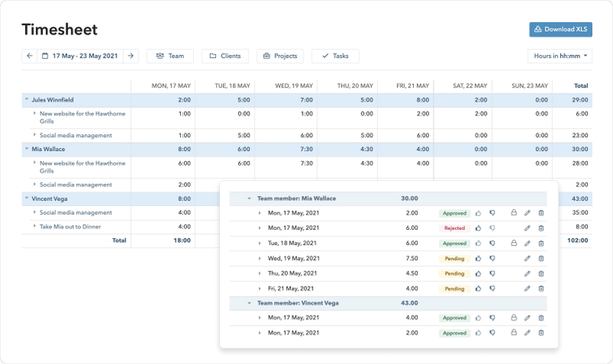Expand the Take Mia out to Dinner row

[34, 226]
